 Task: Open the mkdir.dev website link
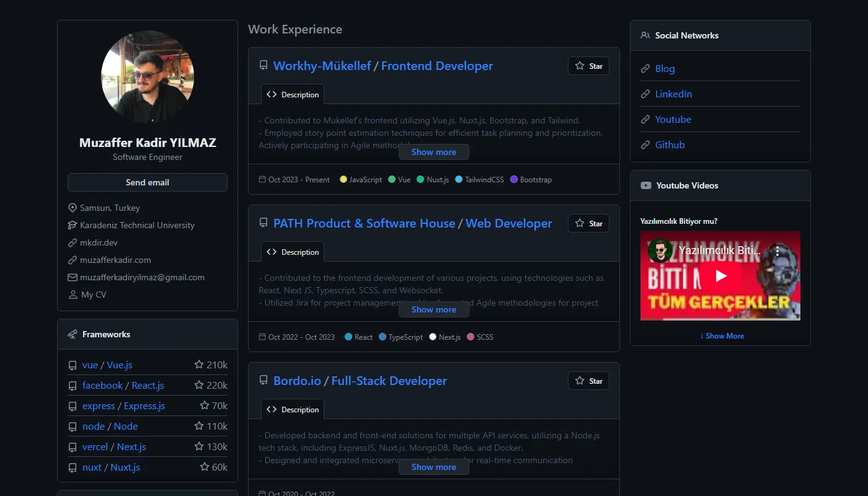(x=99, y=242)
